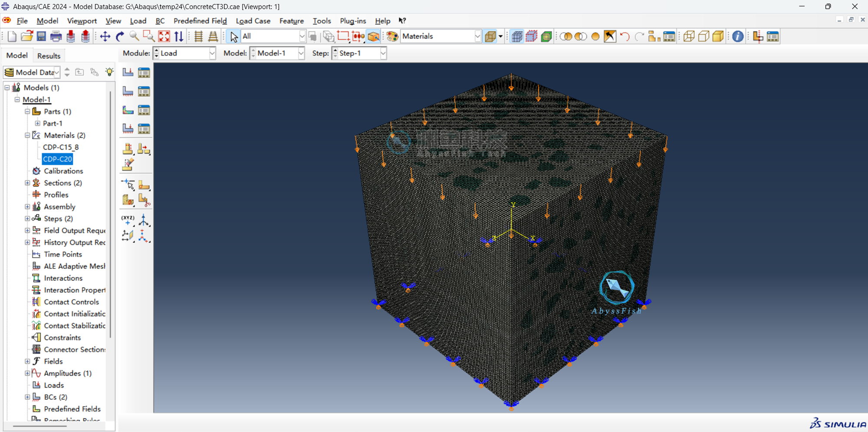Expand the BCs (2) tree node
868x432 pixels.
(27, 397)
